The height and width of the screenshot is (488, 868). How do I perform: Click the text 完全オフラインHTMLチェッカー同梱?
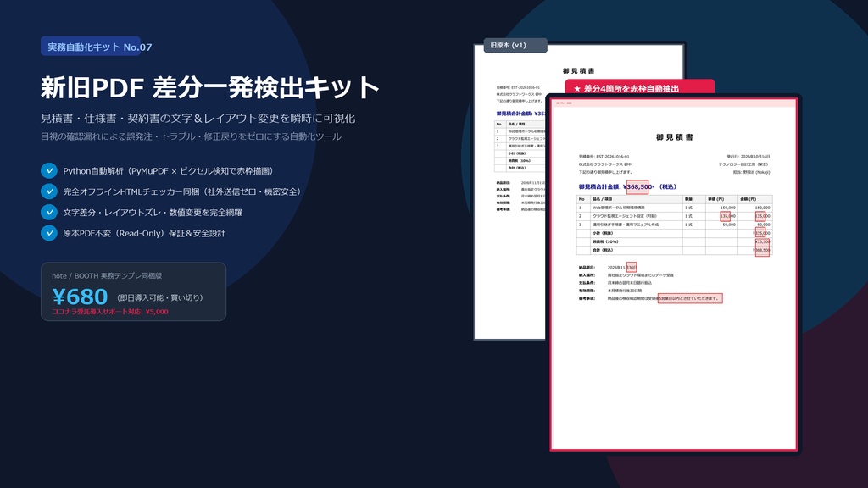pyautogui.click(x=131, y=191)
